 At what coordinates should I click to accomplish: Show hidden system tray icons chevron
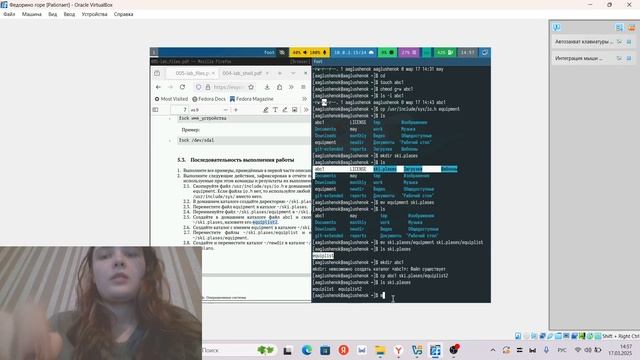pyautogui.click(x=493, y=350)
